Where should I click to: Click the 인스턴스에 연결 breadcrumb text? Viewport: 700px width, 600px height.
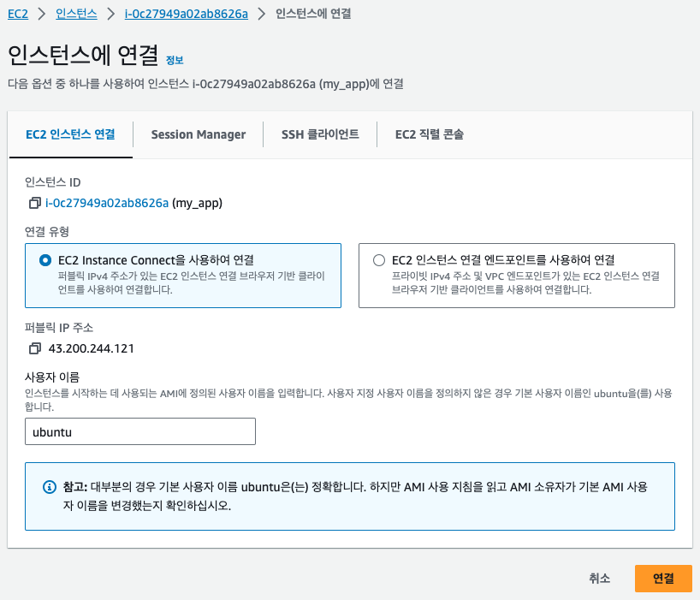(x=313, y=15)
